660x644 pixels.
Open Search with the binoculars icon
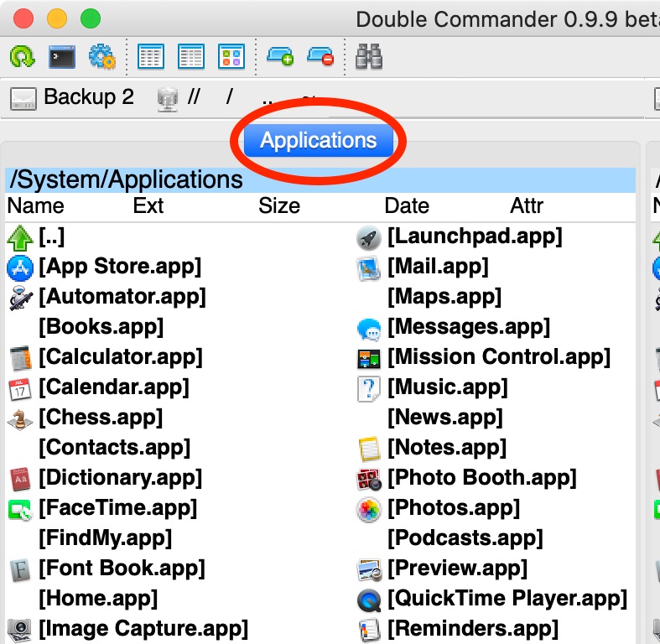[368, 57]
